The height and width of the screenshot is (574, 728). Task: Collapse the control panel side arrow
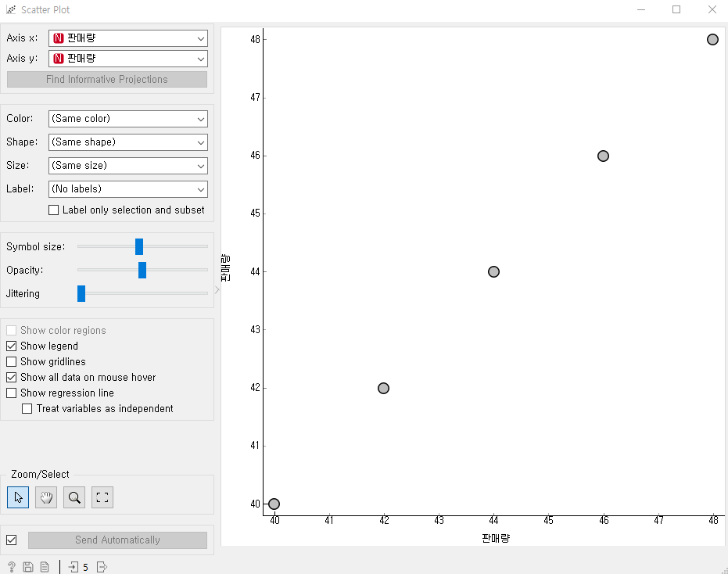tap(217, 290)
